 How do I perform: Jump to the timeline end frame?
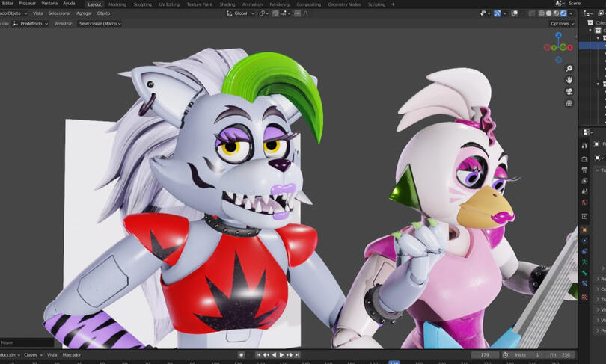coord(297,355)
